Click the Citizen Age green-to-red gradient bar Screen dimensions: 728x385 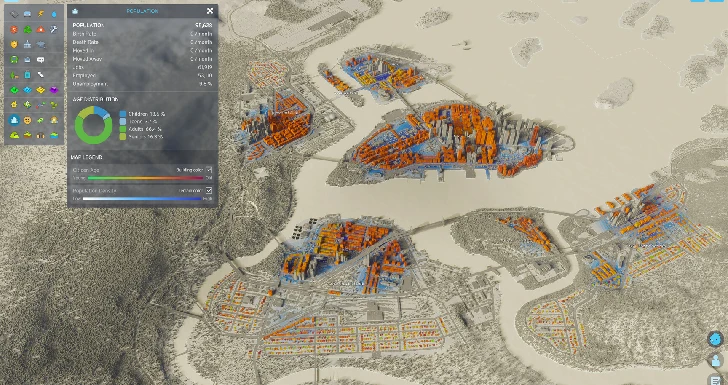coord(145,178)
